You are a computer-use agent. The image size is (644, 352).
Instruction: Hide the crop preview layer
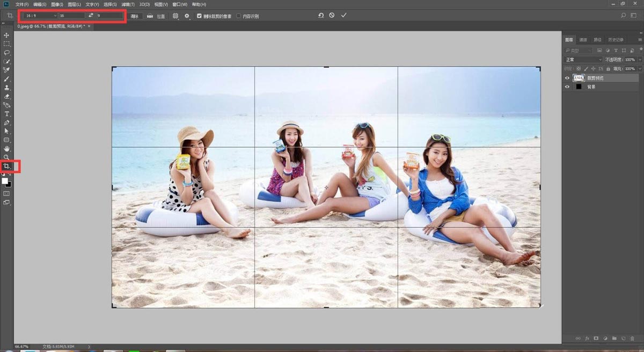point(567,78)
